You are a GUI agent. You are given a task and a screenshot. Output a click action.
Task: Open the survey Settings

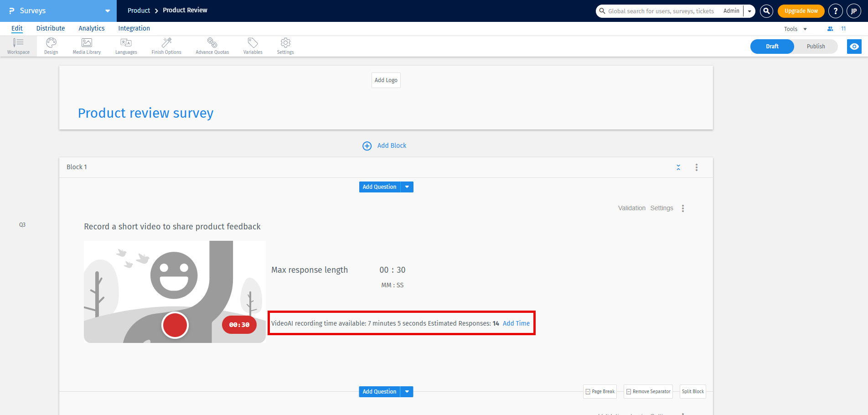click(285, 46)
